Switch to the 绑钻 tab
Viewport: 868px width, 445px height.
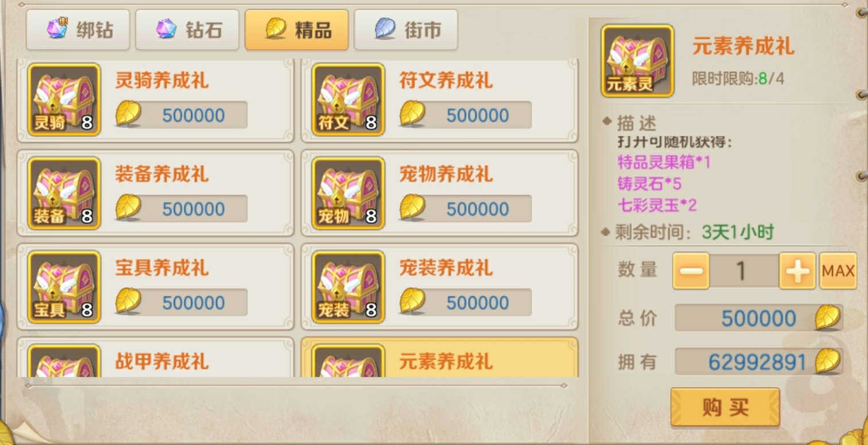(77, 29)
